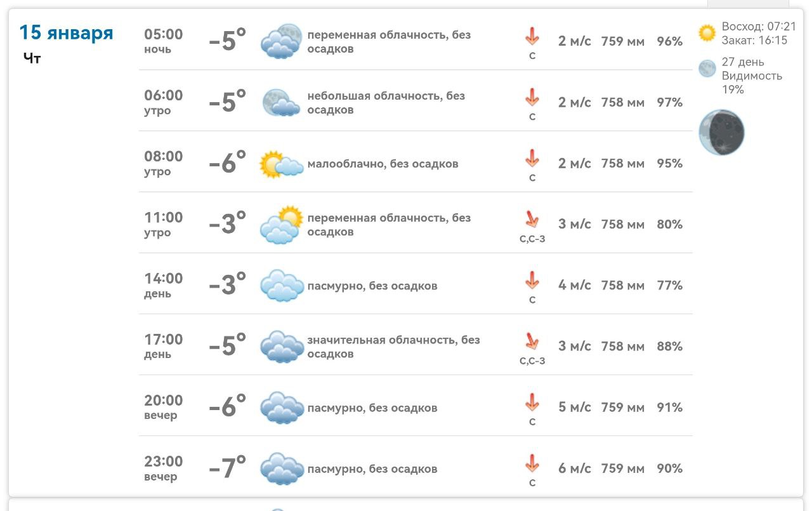Click the Восход 07:21 sunrise text
Screen dimensions: 812x511
point(758,27)
